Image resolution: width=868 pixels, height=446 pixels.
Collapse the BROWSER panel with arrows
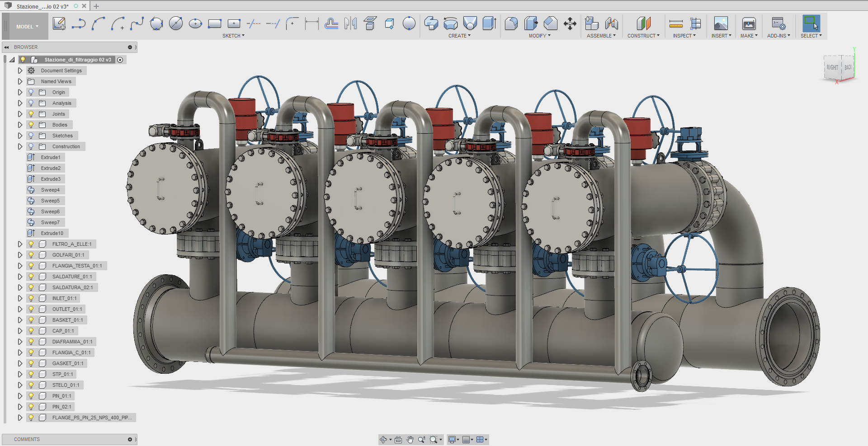coord(7,47)
